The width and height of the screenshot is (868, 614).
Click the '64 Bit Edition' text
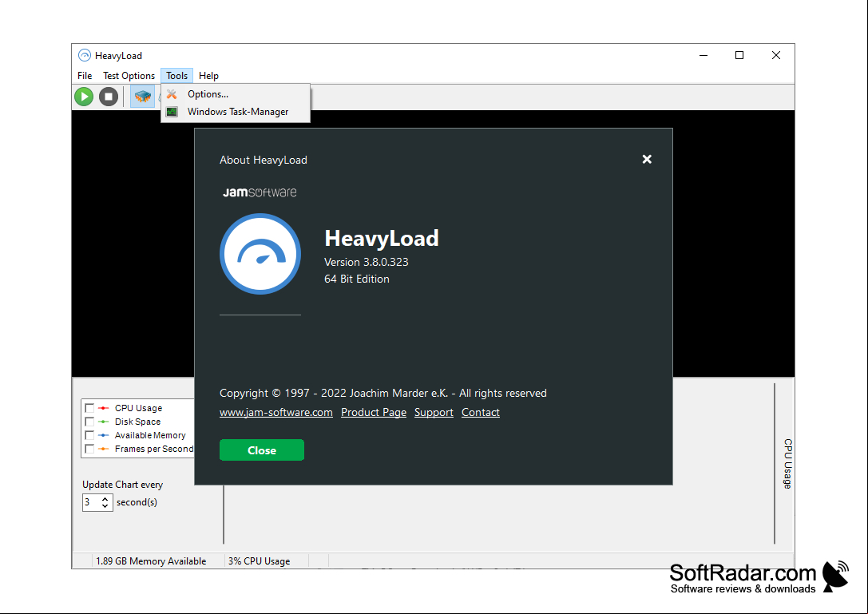coord(357,279)
